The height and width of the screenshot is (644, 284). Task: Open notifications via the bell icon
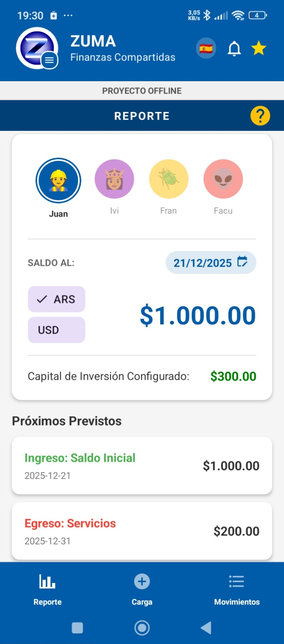tap(234, 48)
